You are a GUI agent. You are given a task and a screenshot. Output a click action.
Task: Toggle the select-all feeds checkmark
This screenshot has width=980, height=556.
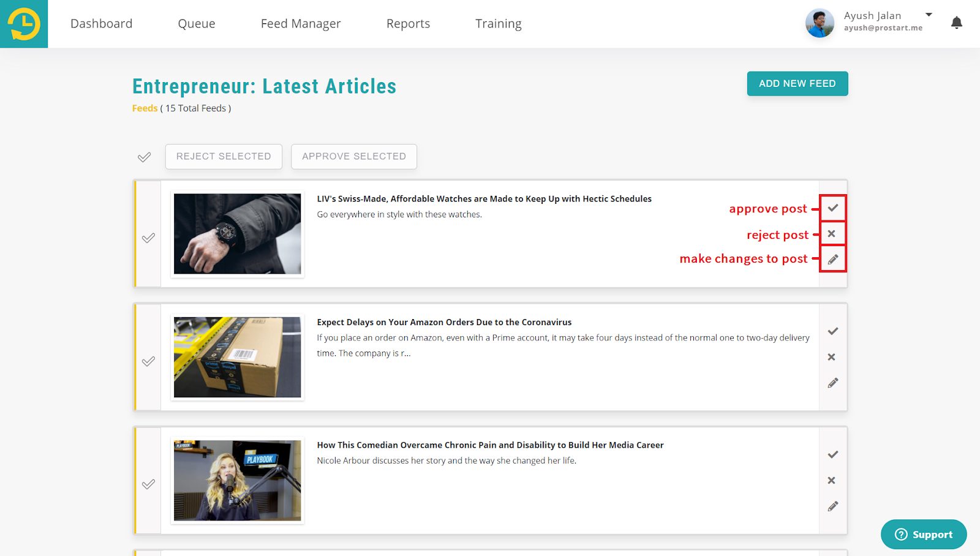point(144,157)
